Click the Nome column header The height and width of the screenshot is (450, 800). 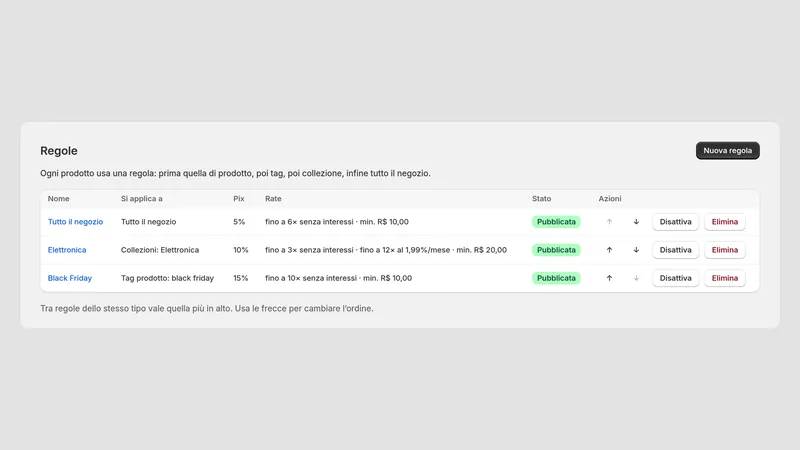coord(59,198)
